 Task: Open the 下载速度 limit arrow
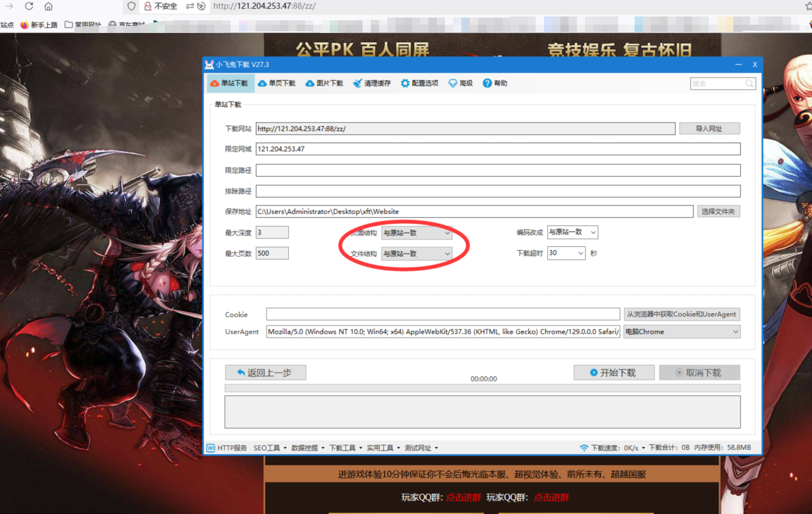[x=643, y=448]
